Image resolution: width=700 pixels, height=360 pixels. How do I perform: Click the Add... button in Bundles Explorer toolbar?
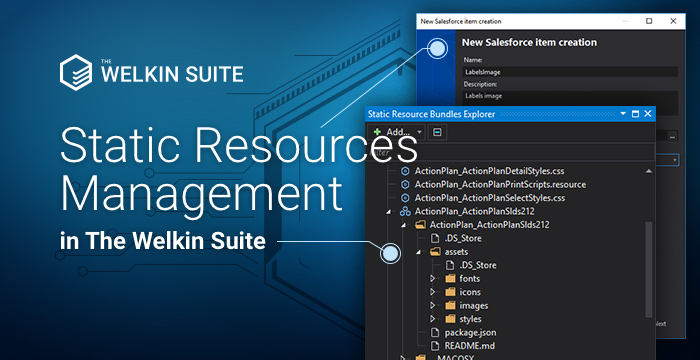coord(392,132)
